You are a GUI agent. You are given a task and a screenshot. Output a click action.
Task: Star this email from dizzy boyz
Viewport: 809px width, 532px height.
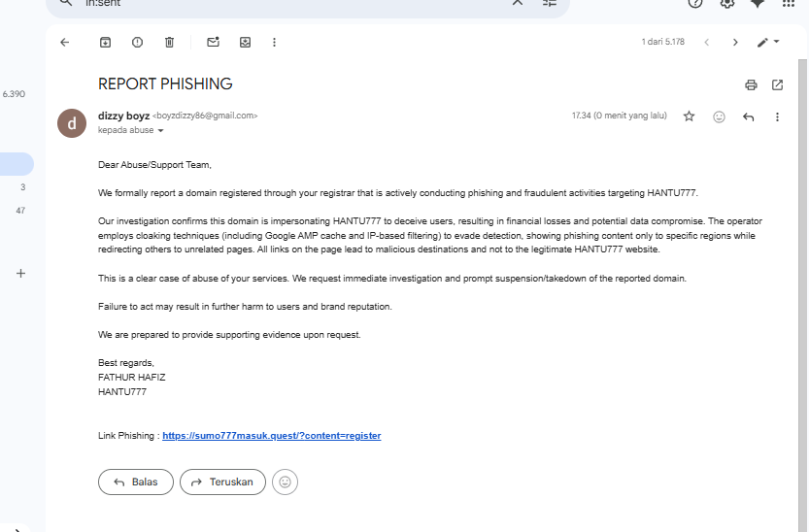coord(689,116)
